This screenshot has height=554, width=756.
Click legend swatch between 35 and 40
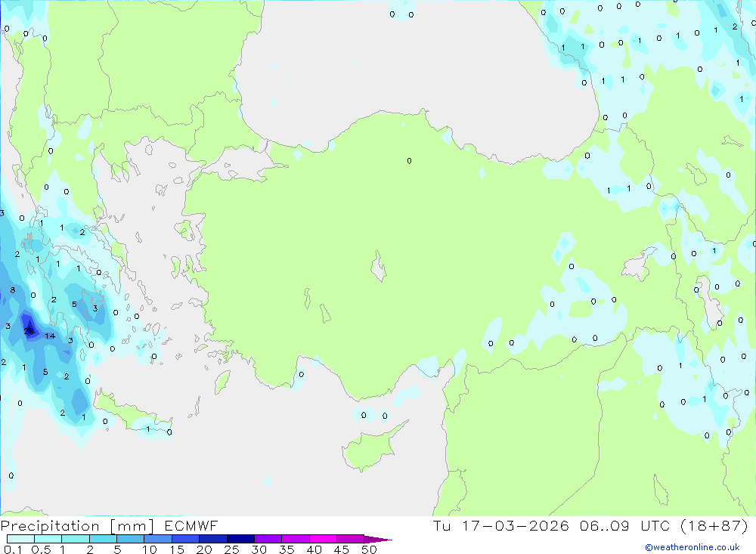tap(295, 539)
